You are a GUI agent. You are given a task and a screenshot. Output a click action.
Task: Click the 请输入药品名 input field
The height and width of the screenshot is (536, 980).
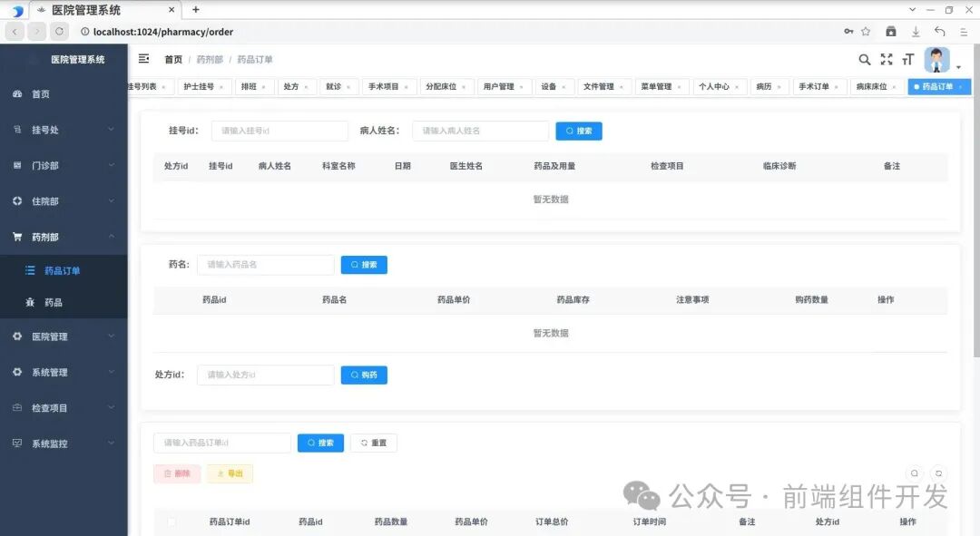pos(264,264)
